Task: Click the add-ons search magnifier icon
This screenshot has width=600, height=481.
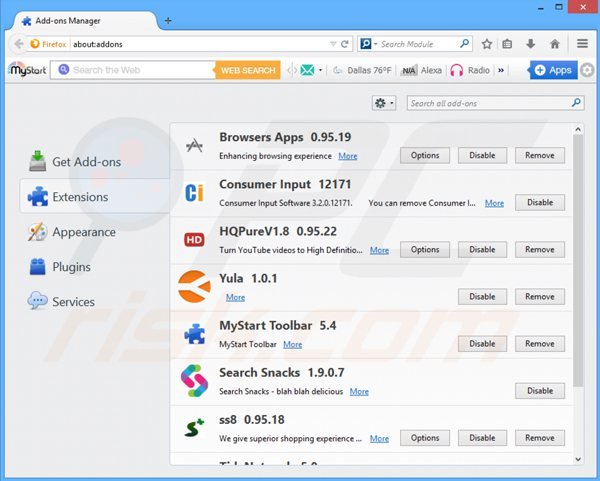Action: [x=576, y=103]
